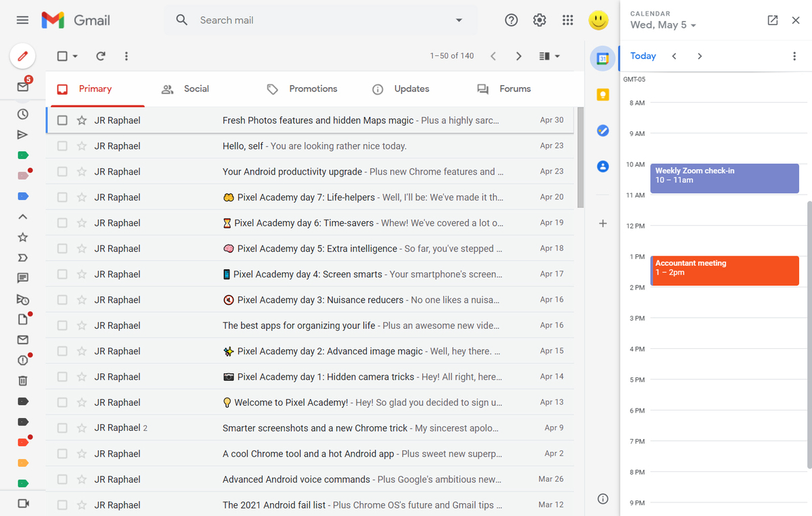The height and width of the screenshot is (516, 812).
Task: Open the Scheduled send icon in sidebar
Action: click(22, 299)
